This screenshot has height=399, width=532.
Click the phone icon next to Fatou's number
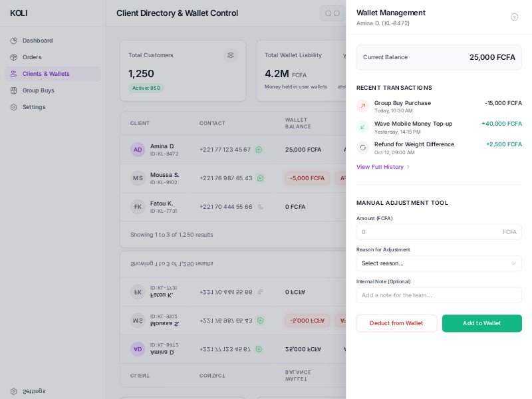[x=260, y=207]
